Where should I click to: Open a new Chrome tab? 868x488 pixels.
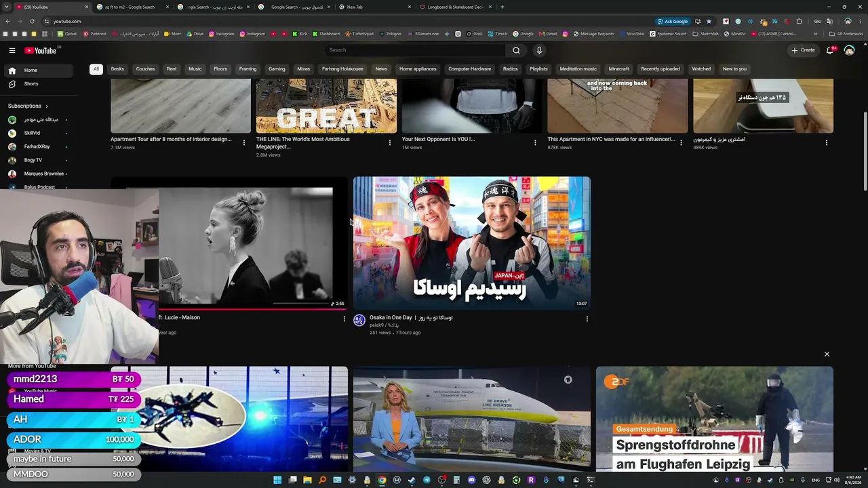pos(502,7)
